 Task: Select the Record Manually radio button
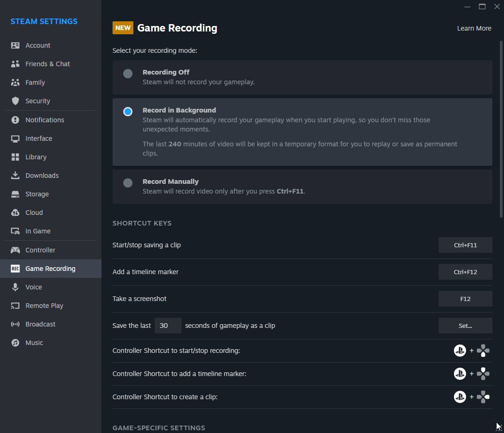[128, 183]
